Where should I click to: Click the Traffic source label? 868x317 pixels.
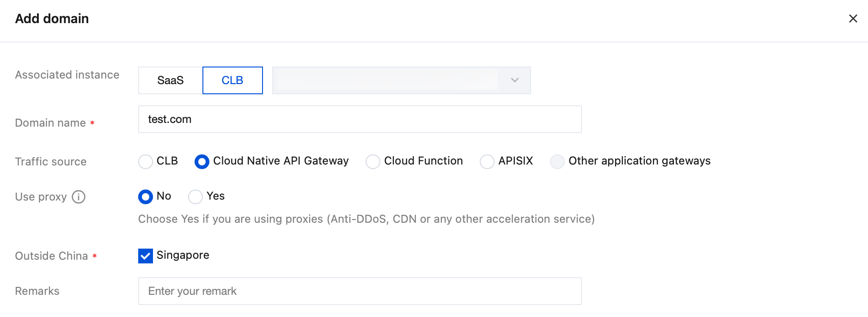pos(51,162)
